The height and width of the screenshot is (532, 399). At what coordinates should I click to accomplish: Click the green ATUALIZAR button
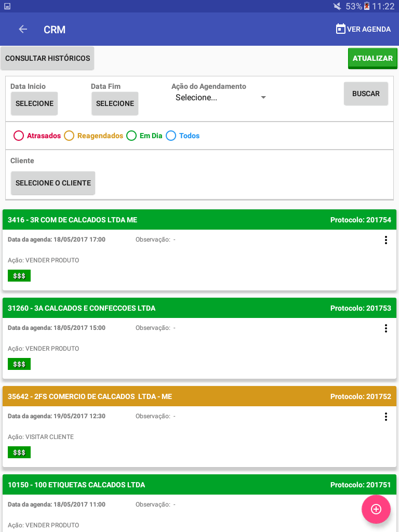(x=373, y=58)
